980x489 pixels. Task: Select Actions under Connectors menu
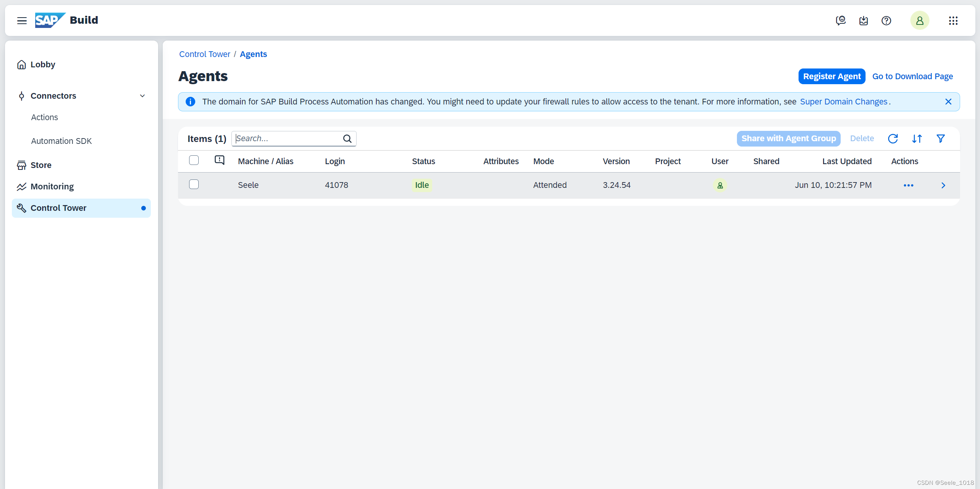point(44,117)
